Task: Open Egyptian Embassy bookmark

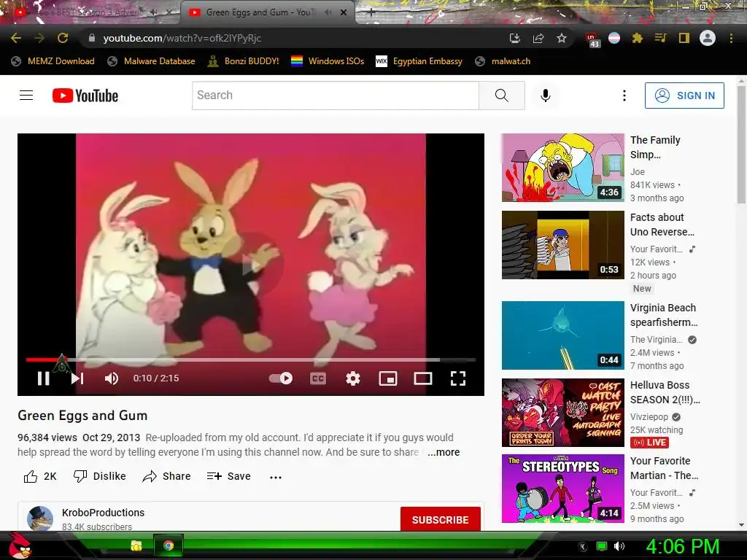Action: (419, 61)
